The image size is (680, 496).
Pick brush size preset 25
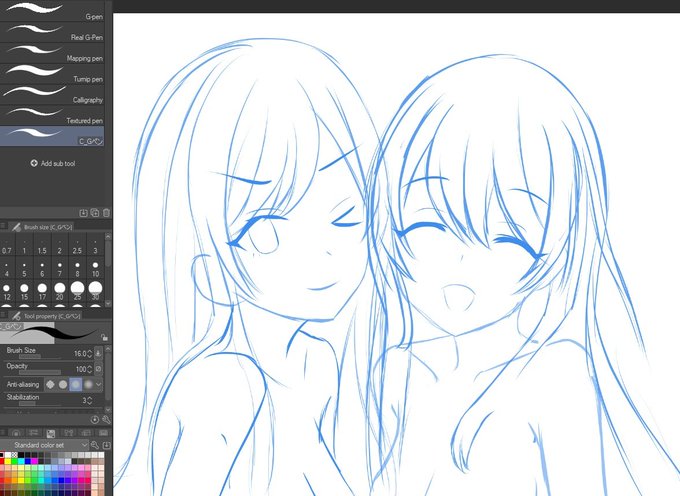(77, 292)
